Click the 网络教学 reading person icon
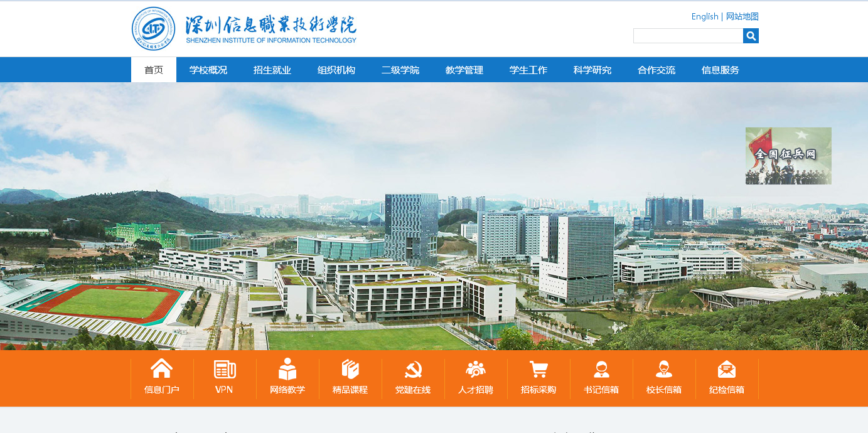Screen dimensions: 868x433 pyautogui.click(x=287, y=369)
